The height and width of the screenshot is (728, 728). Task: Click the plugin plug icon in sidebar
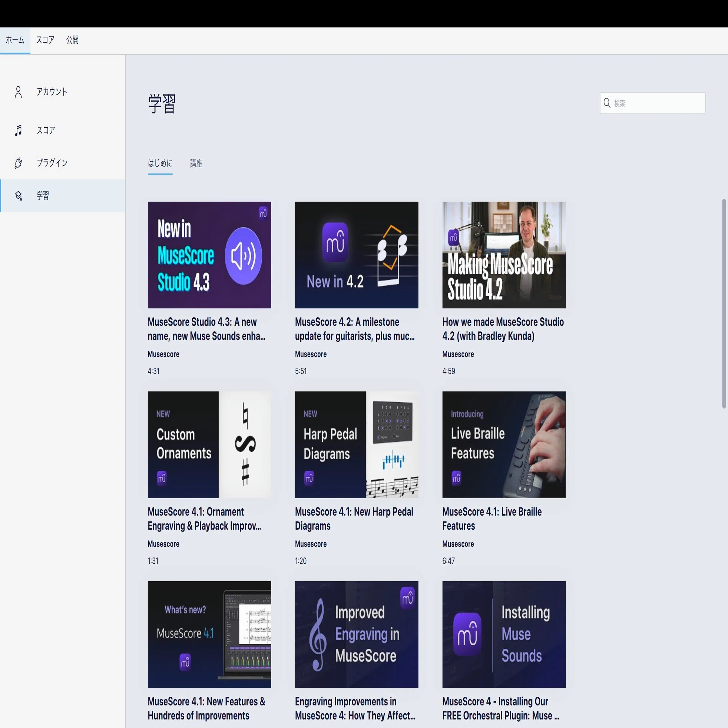coord(18,163)
